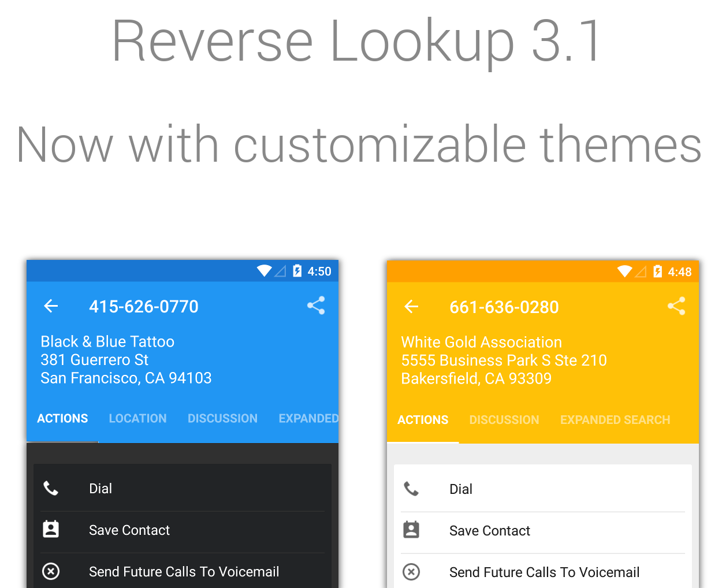Tap contact icon in light theme list
Viewport: 722px width, 588px height.
[x=411, y=530]
